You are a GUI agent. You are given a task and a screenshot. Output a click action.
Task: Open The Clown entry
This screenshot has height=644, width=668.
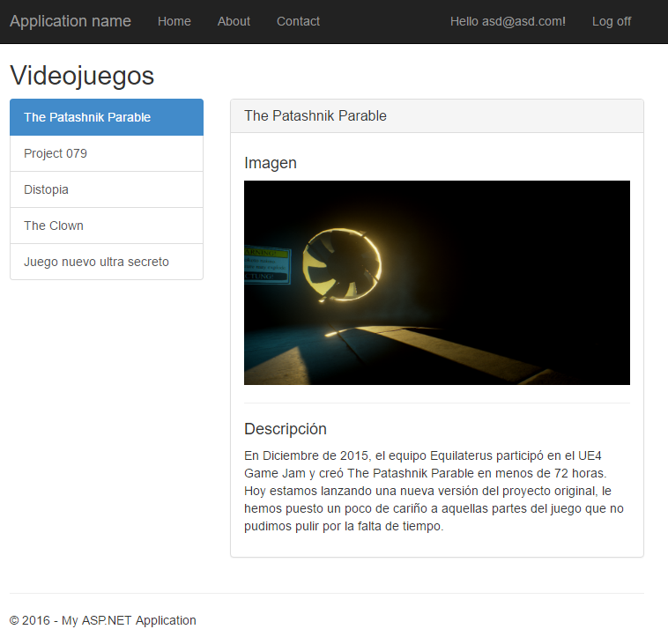tap(107, 226)
